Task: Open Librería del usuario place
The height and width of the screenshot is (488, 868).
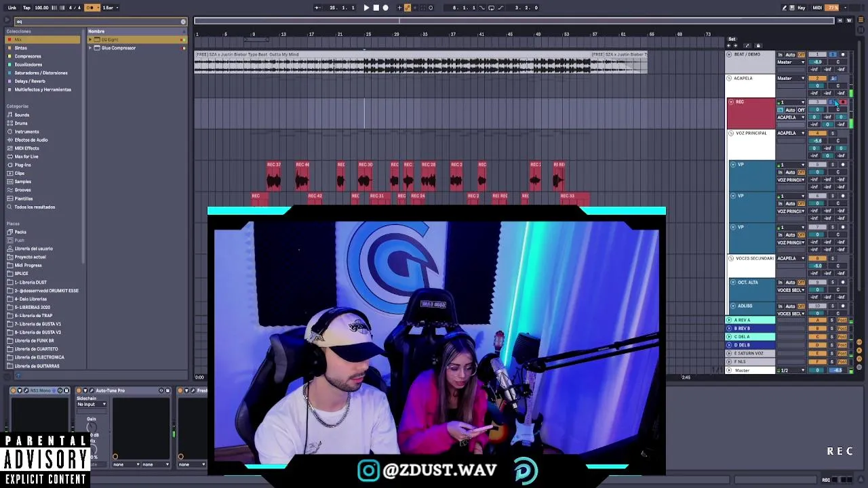Action: (34, 249)
